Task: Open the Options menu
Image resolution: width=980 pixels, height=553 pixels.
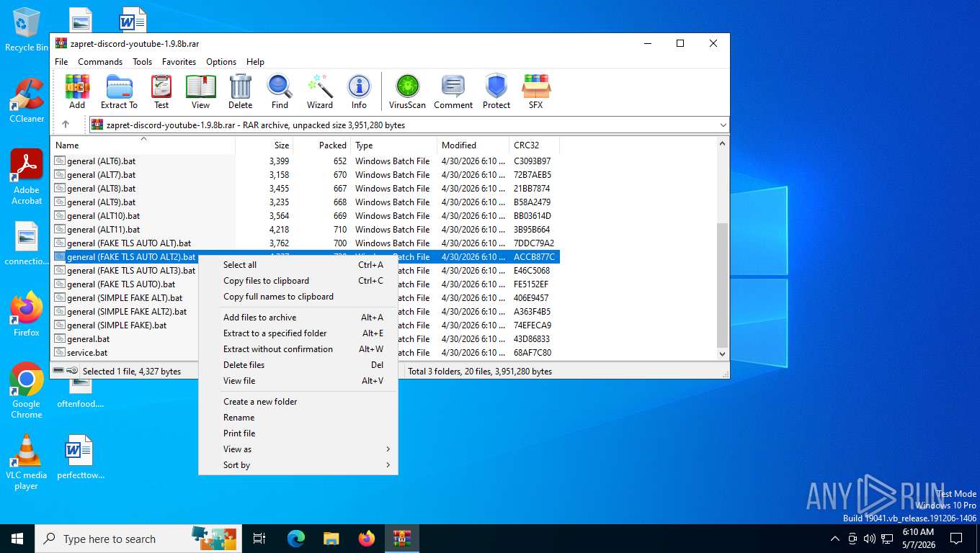Action: pos(221,62)
